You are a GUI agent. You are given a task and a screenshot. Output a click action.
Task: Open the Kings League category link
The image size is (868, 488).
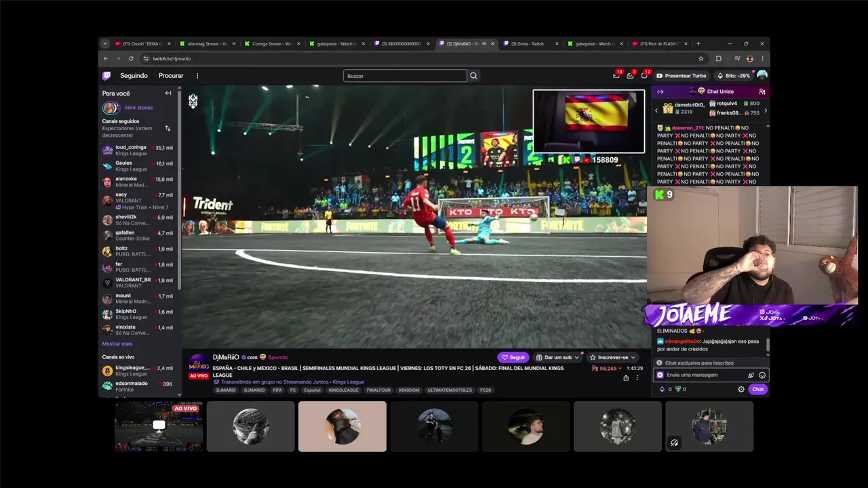pos(348,382)
